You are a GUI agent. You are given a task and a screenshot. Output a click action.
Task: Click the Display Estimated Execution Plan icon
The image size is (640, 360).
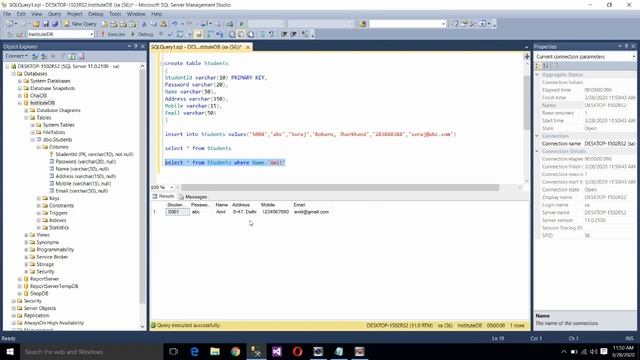point(180,34)
